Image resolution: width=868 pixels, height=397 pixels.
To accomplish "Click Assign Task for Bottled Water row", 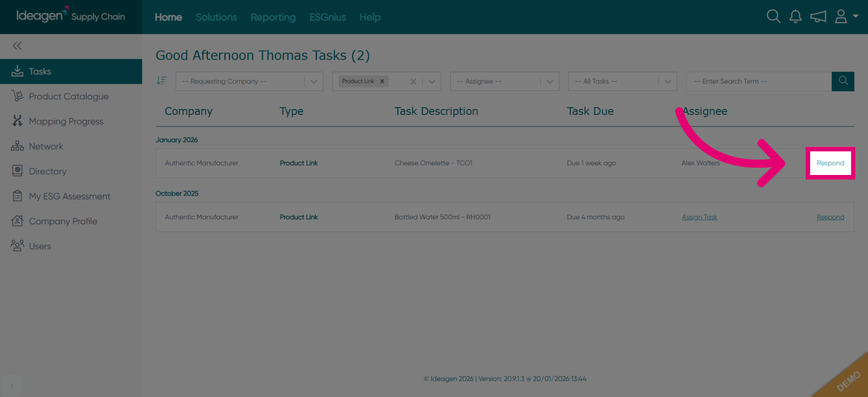I will tap(699, 217).
